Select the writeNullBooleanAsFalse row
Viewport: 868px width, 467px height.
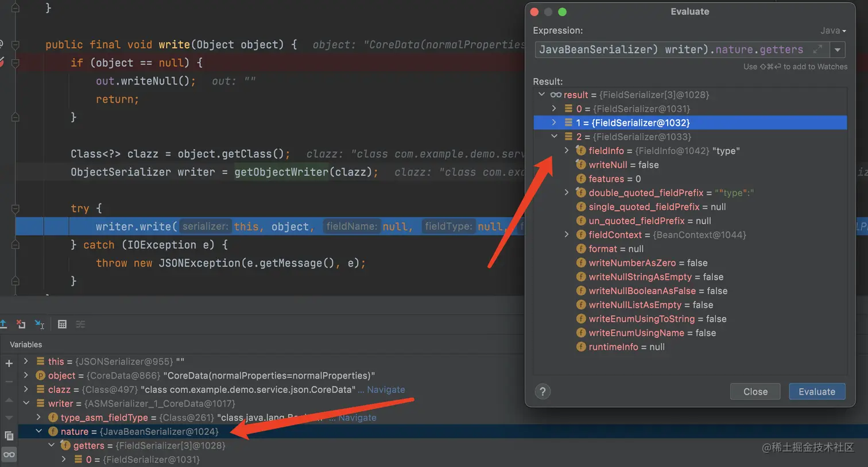tap(690, 291)
